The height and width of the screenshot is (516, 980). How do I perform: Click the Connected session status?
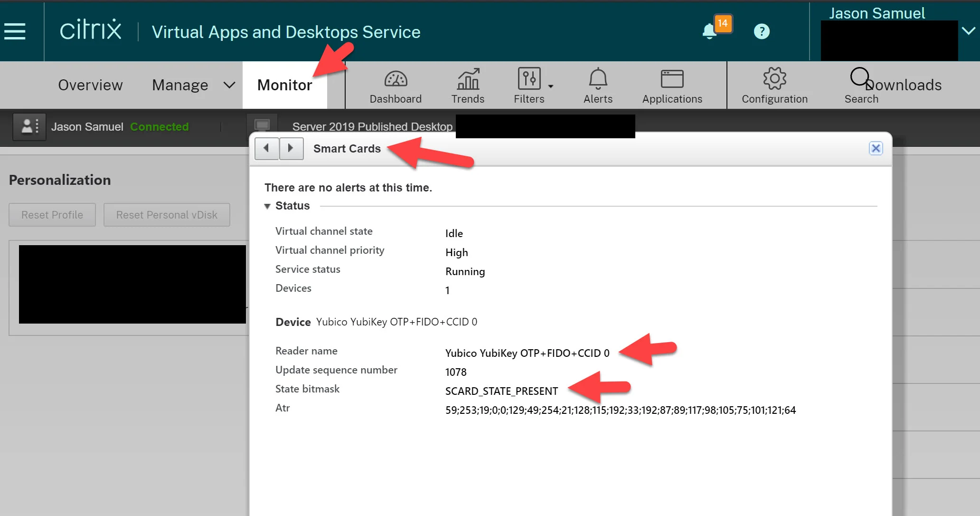coord(160,127)
